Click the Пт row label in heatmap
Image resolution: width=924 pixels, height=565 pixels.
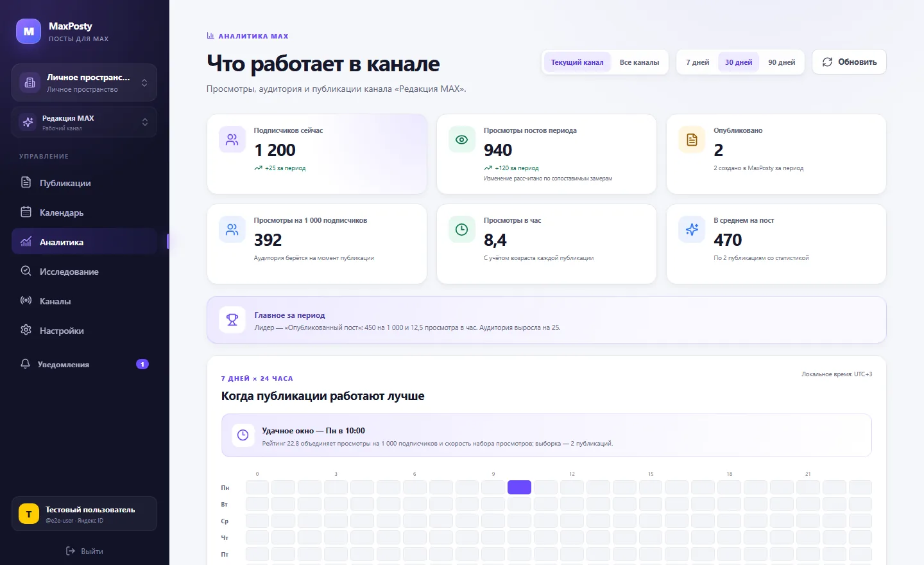(x=225, y=554)
